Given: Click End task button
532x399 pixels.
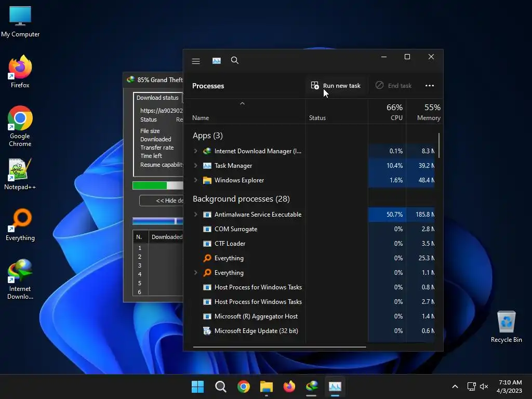Looking at the screenshot, I should [x=394, y=86].
